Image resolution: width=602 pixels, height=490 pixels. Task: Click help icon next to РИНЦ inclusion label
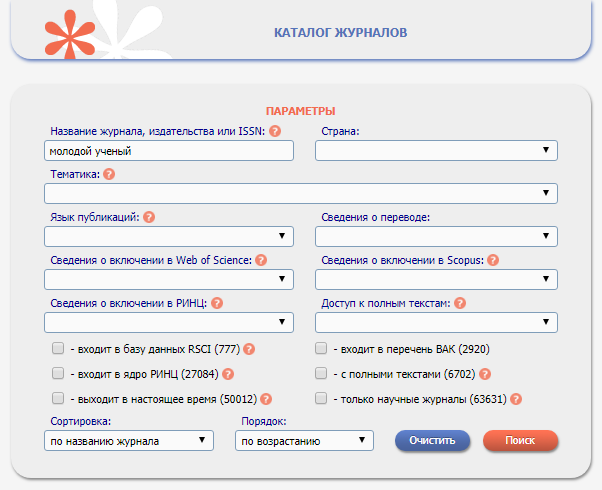pos(217,303)
